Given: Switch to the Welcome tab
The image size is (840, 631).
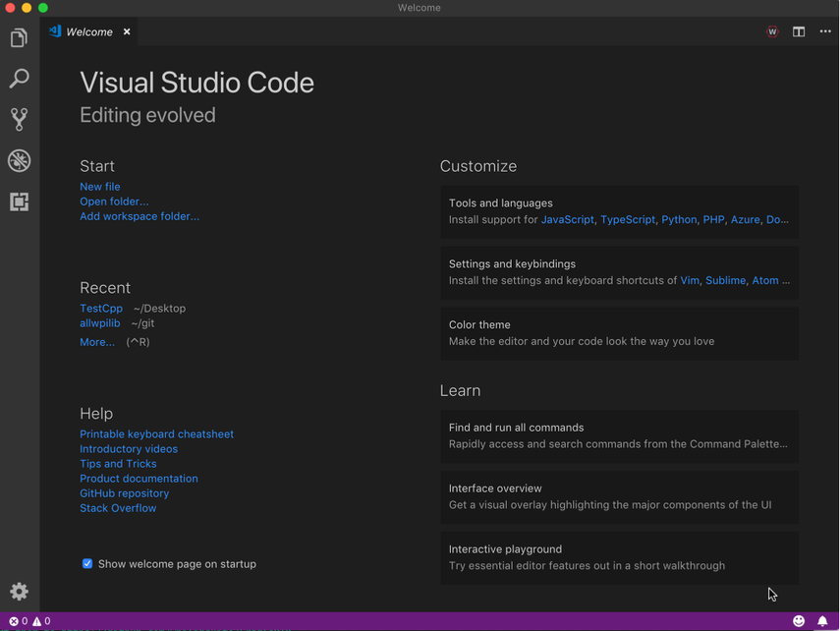Looking at the screenshot, I should pos(88,31).
